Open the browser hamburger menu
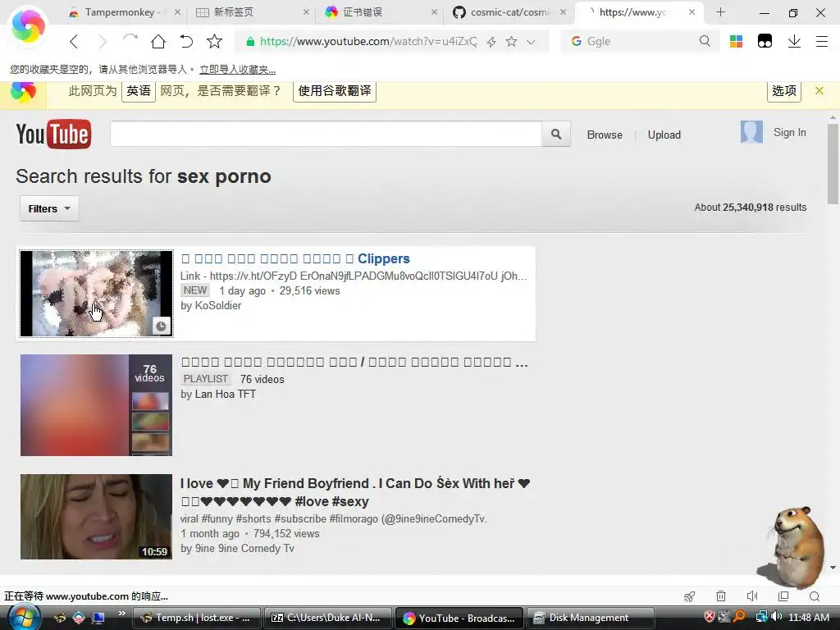This screenshot has width=840, height=630. point(822,41)
